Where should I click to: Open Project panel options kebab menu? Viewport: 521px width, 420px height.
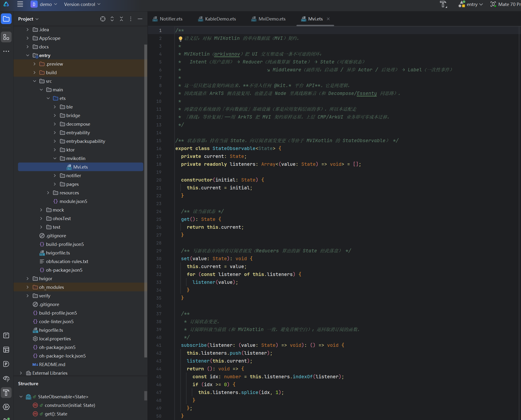131,19
